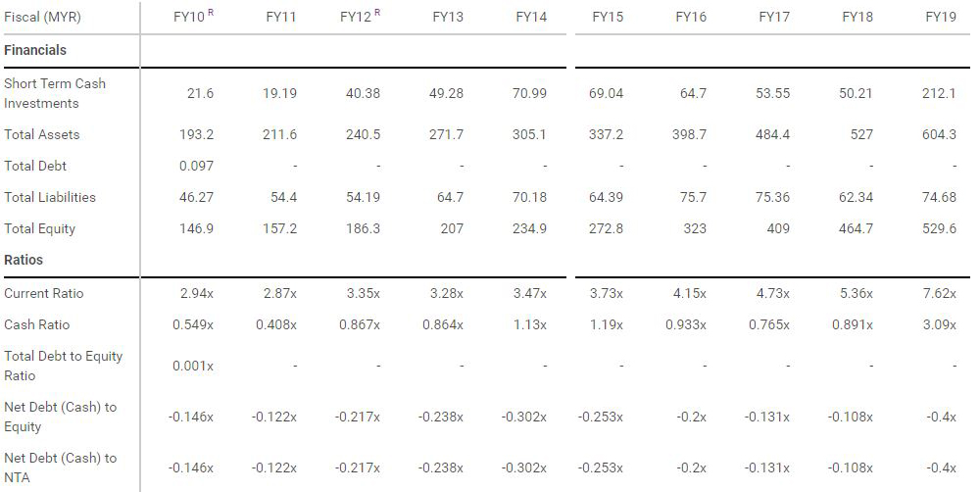Viewport: 980px width, 492px height.
Task: Click the Net Debt (Cash) to Equity label
Action: [60, 417]
